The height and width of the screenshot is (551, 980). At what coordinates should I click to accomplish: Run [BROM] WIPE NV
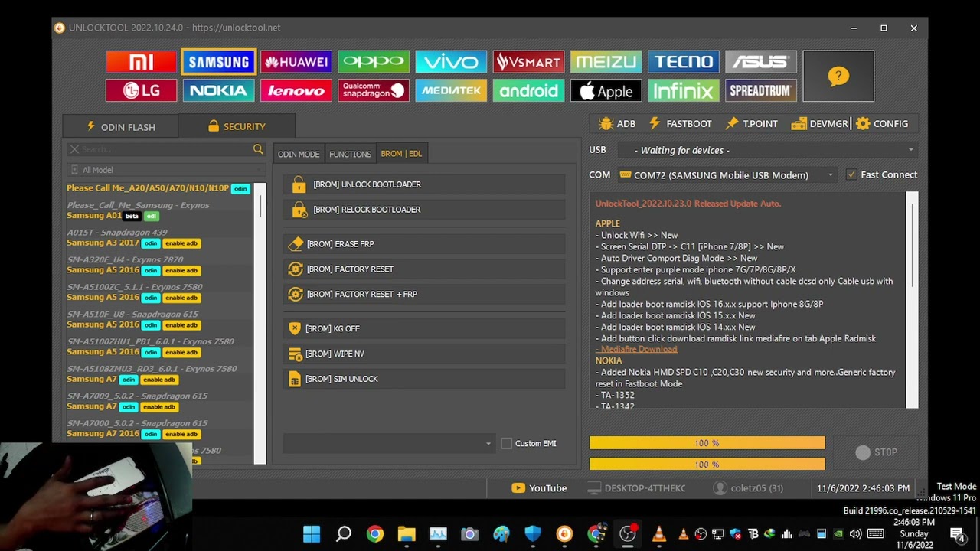point(424,354)
